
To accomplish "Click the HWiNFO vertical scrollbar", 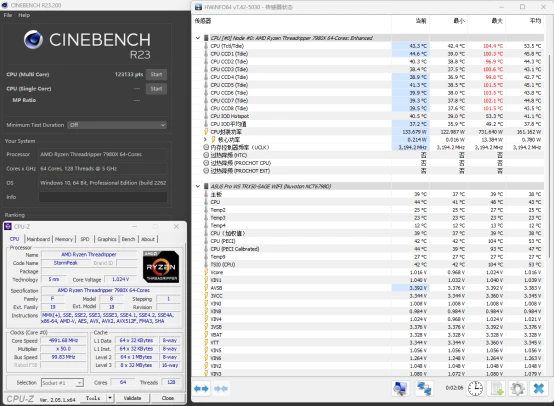I will [x=549, y=155].
